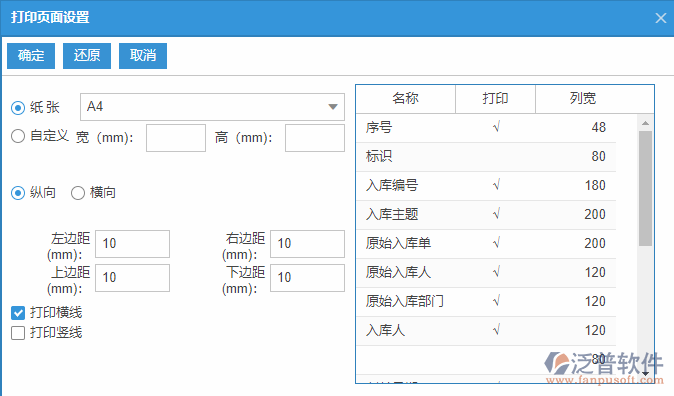Click column width 200 for 原始入库单
Image resolution: width=674 pixels, height=396 pixels.
click(595, 244)
